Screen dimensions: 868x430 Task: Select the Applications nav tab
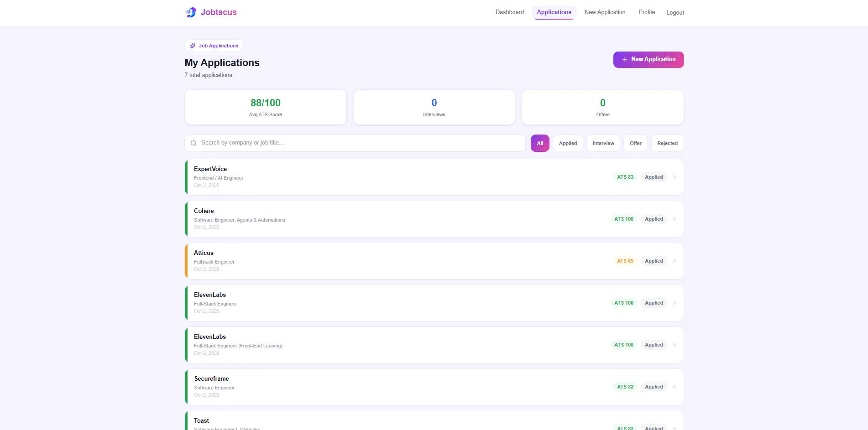click(x=554, y=12)
